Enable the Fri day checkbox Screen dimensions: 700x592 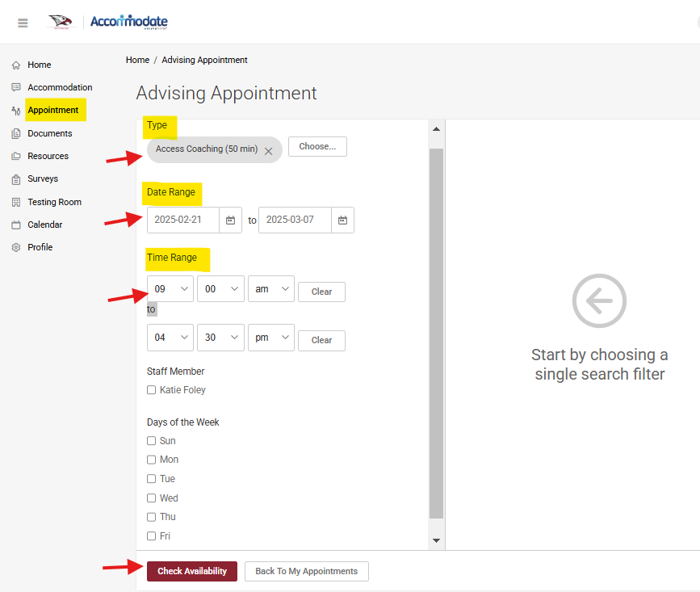pos(151,536)
